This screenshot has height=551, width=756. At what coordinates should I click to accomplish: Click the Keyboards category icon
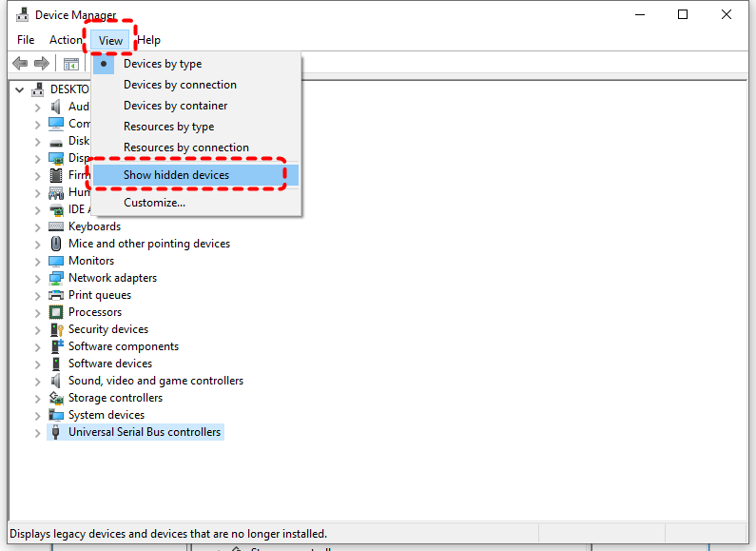[56, 226]
